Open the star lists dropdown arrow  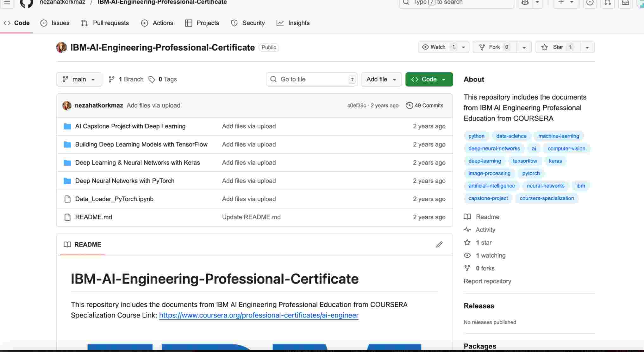click(x=587, y=48)
